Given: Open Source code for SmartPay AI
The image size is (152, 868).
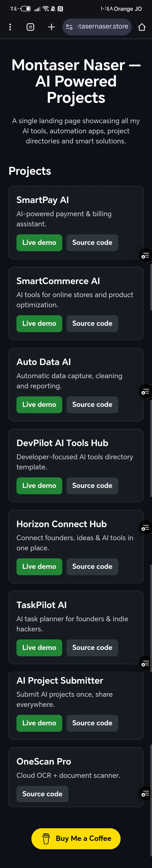Looking at the screenshot, I should [x=92, y=242].
